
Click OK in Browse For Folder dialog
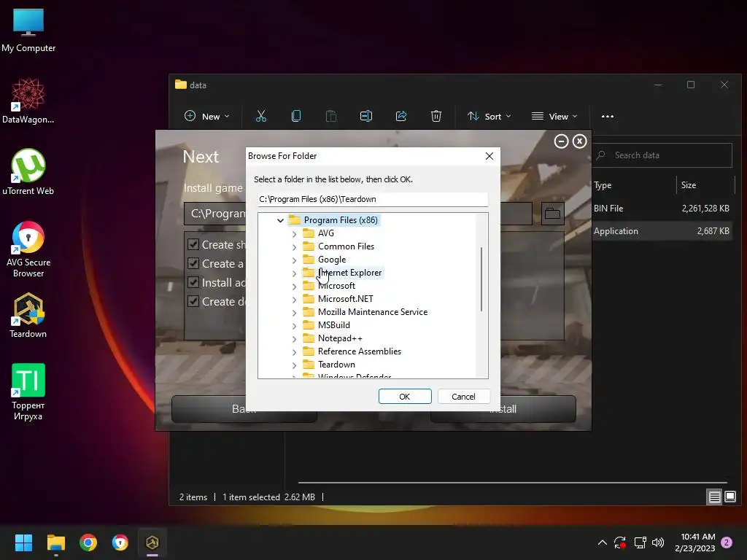click(405, 397)
